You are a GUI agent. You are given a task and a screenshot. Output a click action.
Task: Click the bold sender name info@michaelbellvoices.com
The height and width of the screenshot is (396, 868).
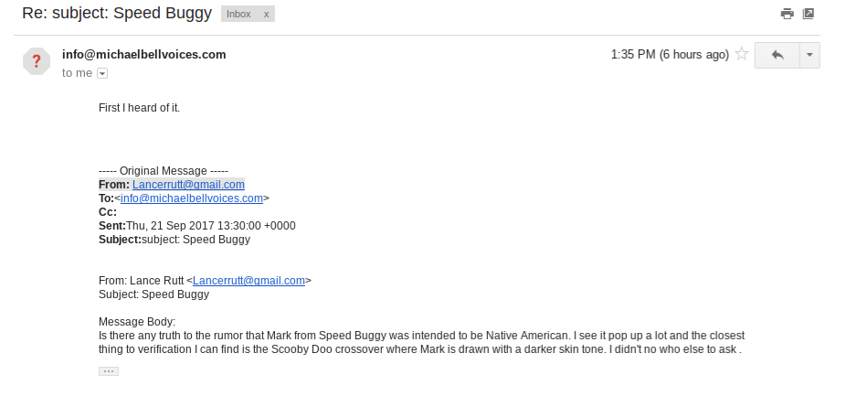pos(143,54)
